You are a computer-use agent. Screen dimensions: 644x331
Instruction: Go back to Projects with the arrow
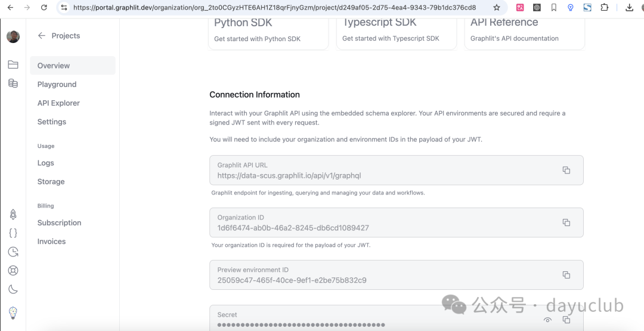42,36
